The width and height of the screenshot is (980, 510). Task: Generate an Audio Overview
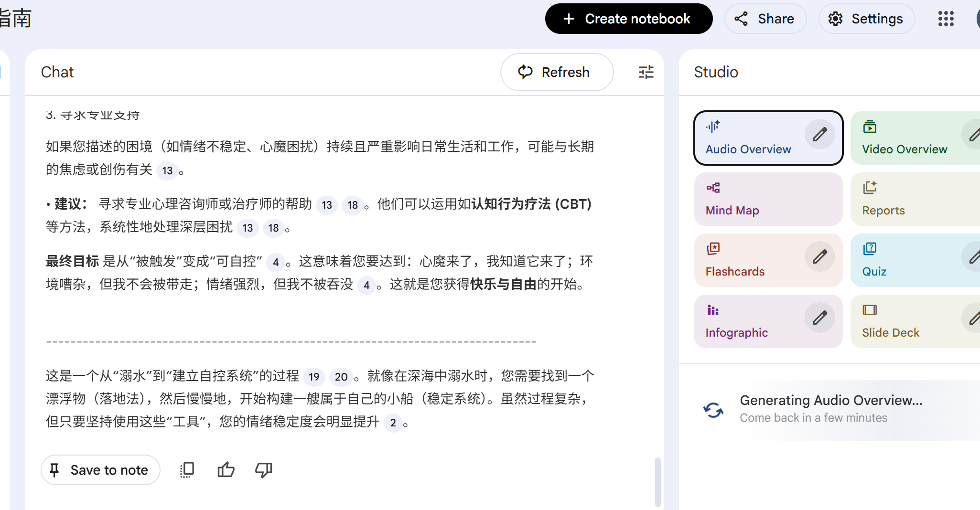(768, 138)
